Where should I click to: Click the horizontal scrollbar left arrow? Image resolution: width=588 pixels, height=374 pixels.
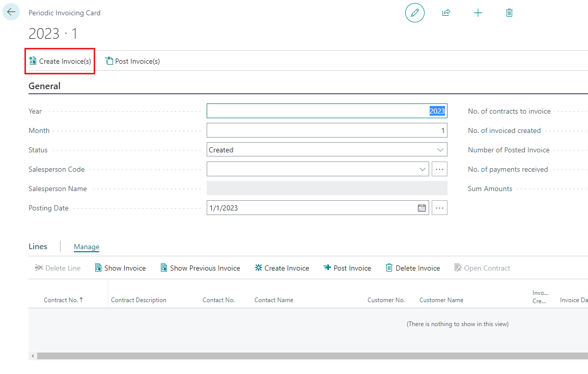pyautogui.click(x=33, y=356)
